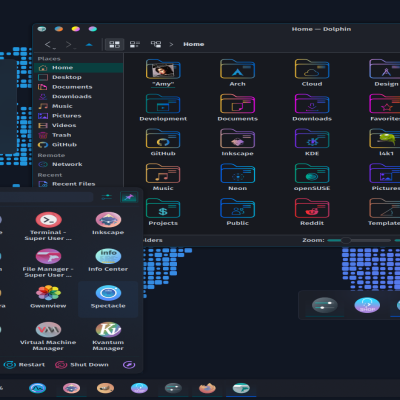This screenshot has width=400, height=400.
Task: Select the Documents folder in file view
Action: click(237, 108)
